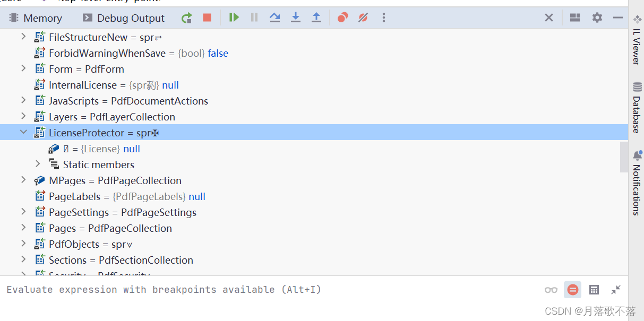Open the Notifications side panel
The width and height of the screenshot is (644, 321).
pyautogui.click(x=637, y=183)
